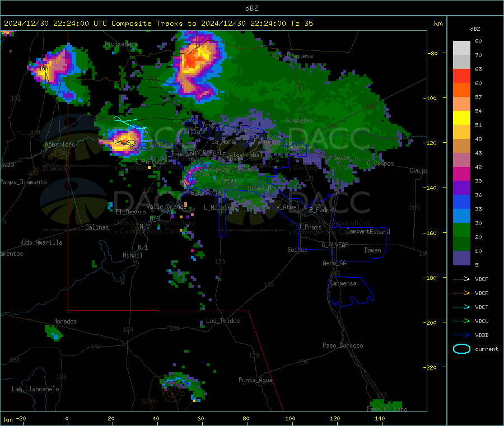Select the red 60 dBZ color swatch

click(461, 76)
